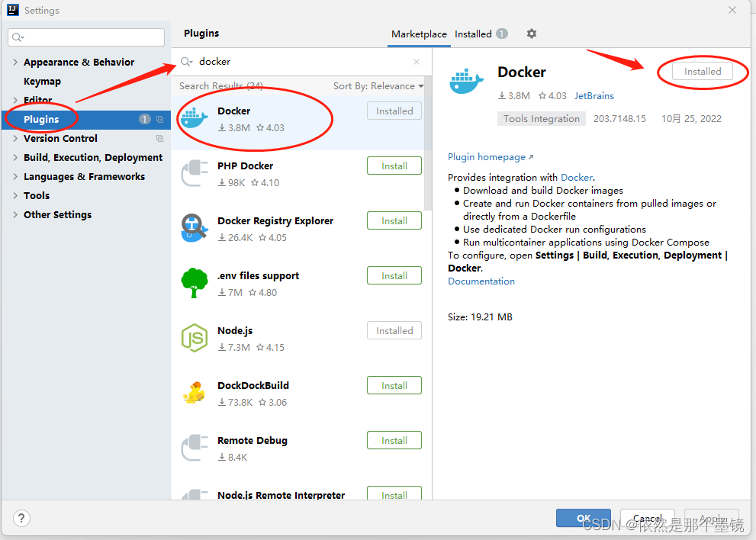Open the Docker link in description
756x540 pixels.
coord(577,178)
